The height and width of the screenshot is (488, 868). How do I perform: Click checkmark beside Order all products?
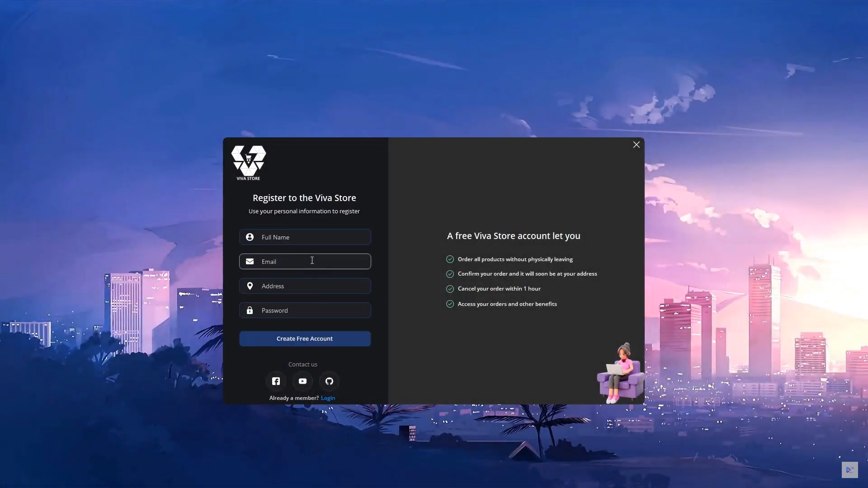click(450, 259)
